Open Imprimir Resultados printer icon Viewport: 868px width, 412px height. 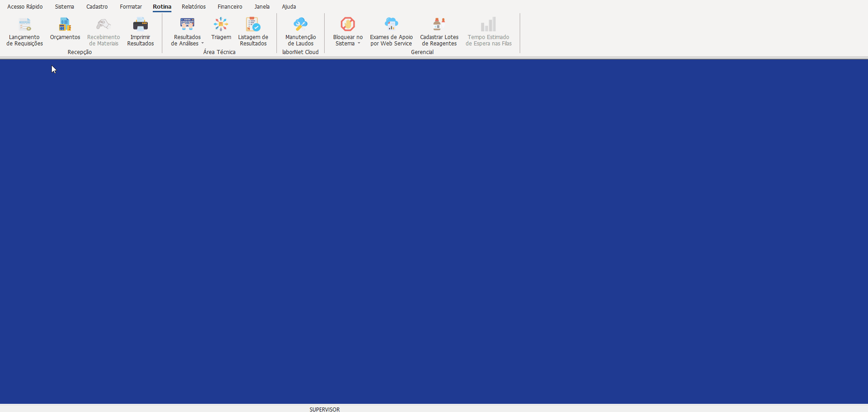140,25
